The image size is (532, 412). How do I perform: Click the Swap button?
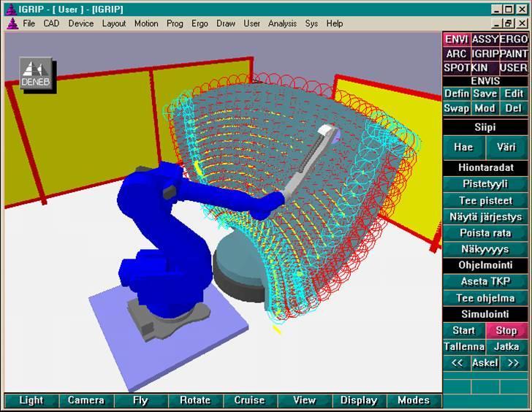point(457,109)
